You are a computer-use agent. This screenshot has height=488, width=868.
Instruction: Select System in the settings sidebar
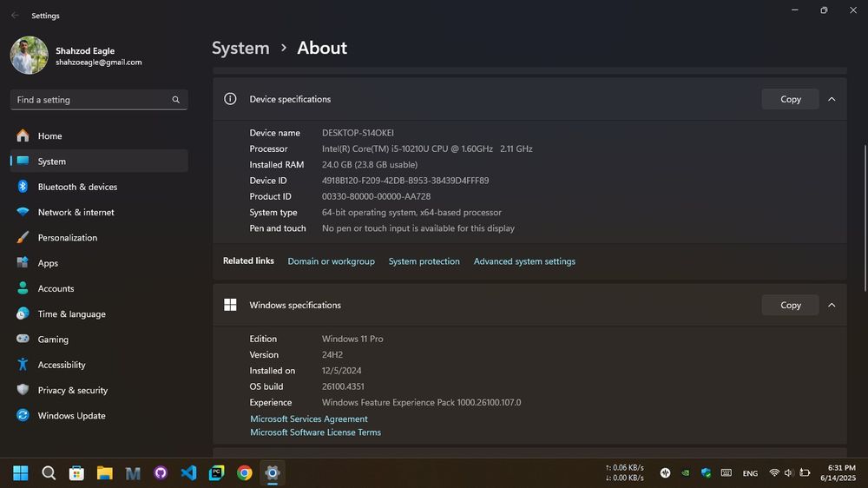tap(99, 162)
